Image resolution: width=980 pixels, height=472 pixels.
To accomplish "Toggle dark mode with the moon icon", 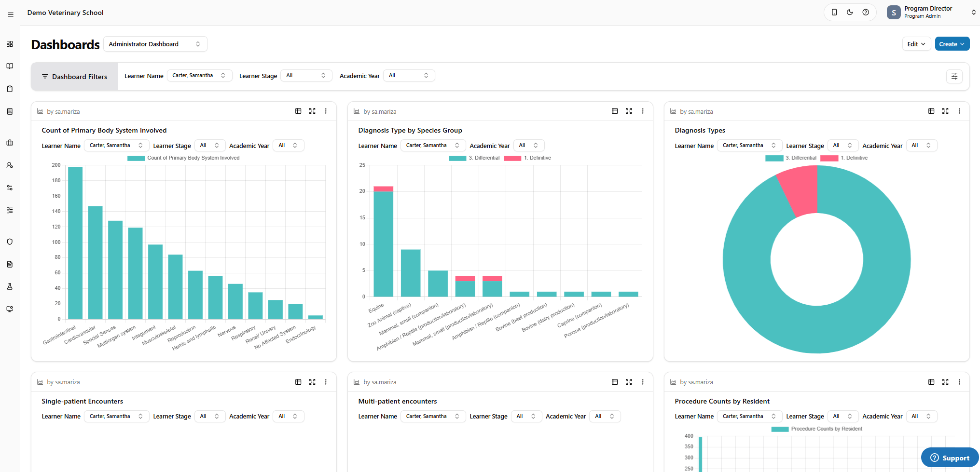I will pyautogui.click(x=850, y=13).
